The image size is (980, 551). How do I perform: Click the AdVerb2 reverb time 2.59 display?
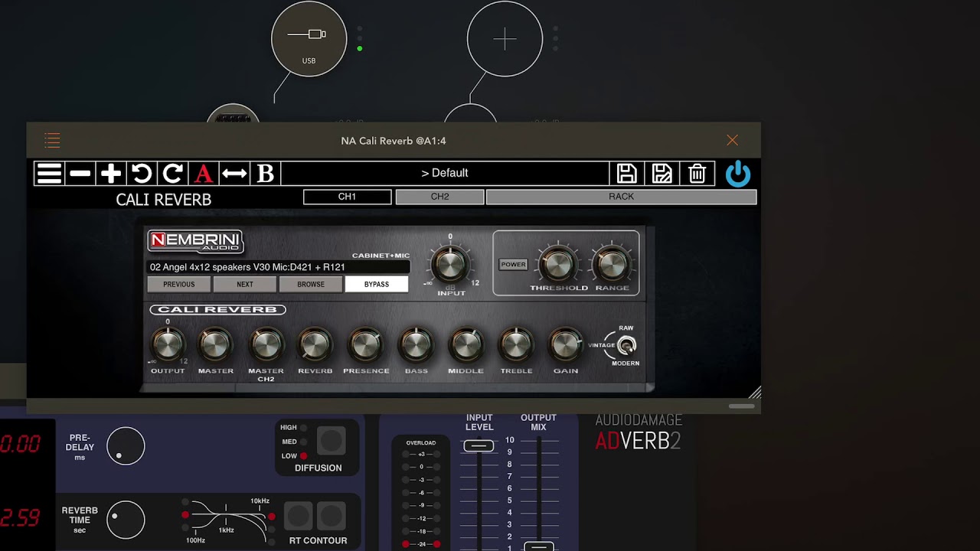tap(20, 518)
